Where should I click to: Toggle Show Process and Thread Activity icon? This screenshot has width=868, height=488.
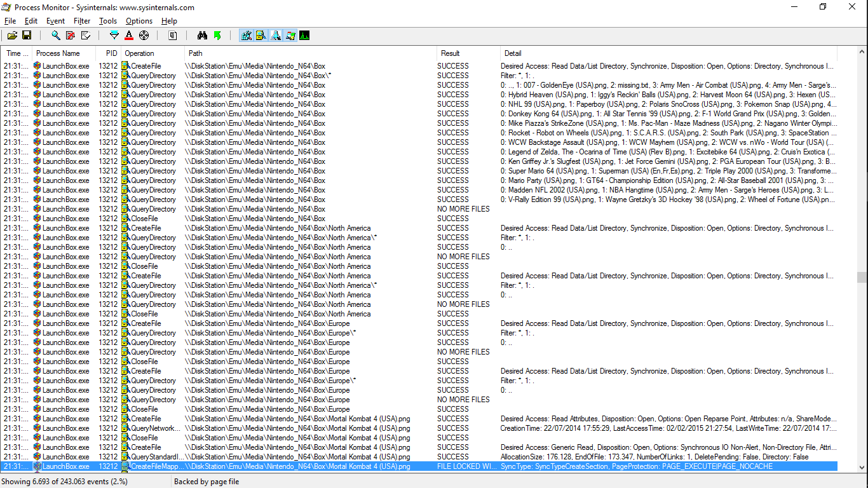[290, 36]
